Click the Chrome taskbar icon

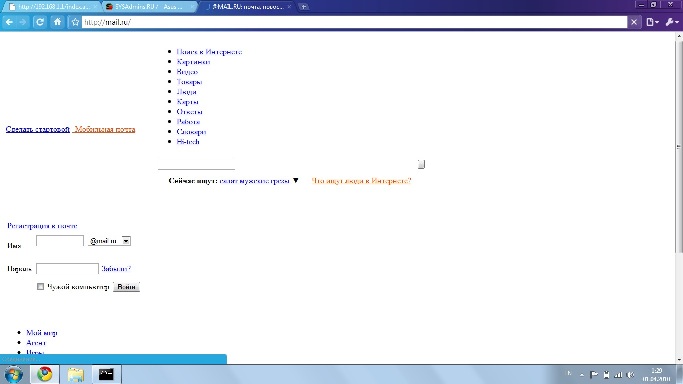(44, 374)
